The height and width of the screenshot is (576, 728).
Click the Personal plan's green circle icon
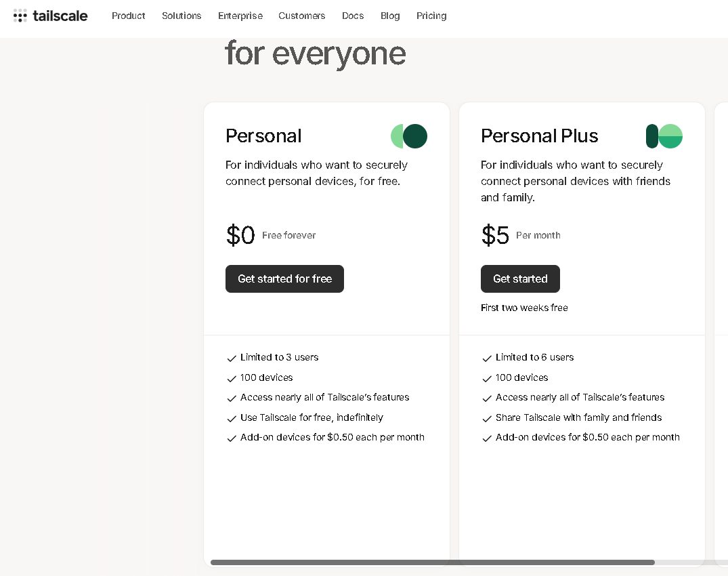(x=409, y=136)
